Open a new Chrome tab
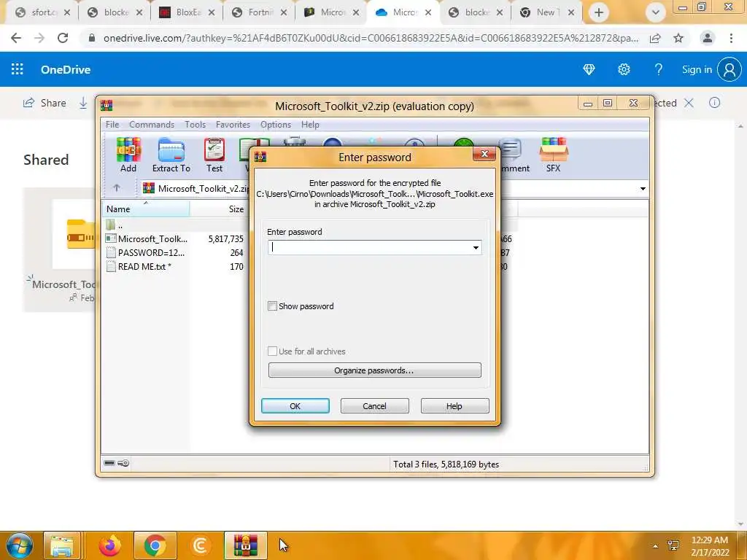747x560 pixels. pyautogui.click(x=599, y=12)
